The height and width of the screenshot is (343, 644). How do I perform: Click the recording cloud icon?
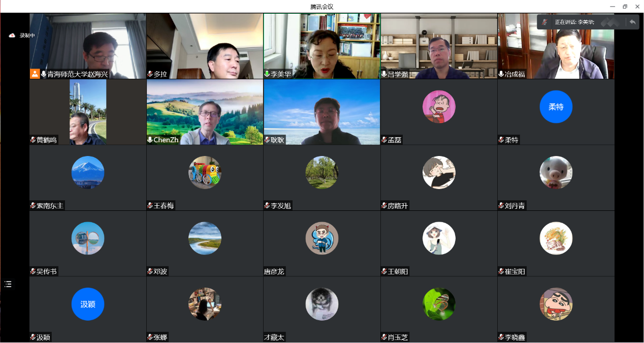(x=12, y=36)
